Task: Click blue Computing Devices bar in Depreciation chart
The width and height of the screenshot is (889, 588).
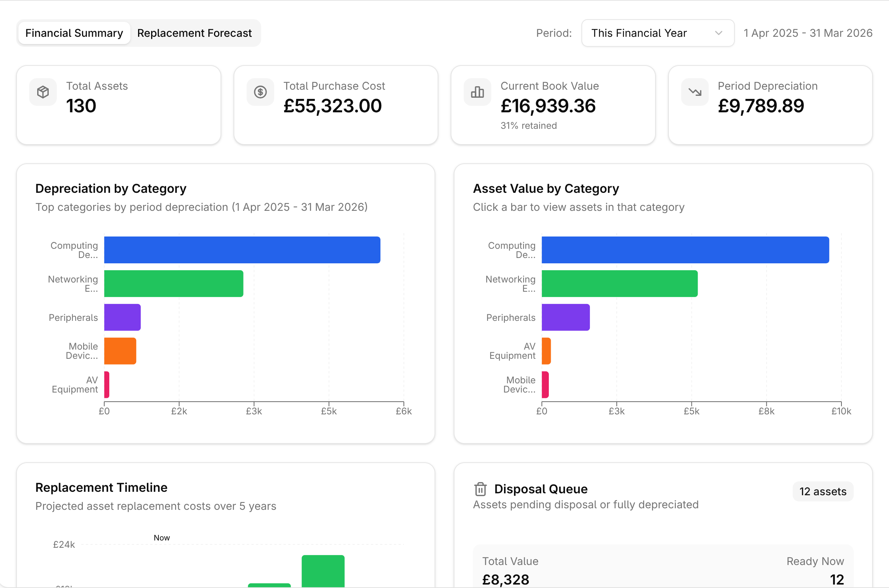Action: (242, 250)
